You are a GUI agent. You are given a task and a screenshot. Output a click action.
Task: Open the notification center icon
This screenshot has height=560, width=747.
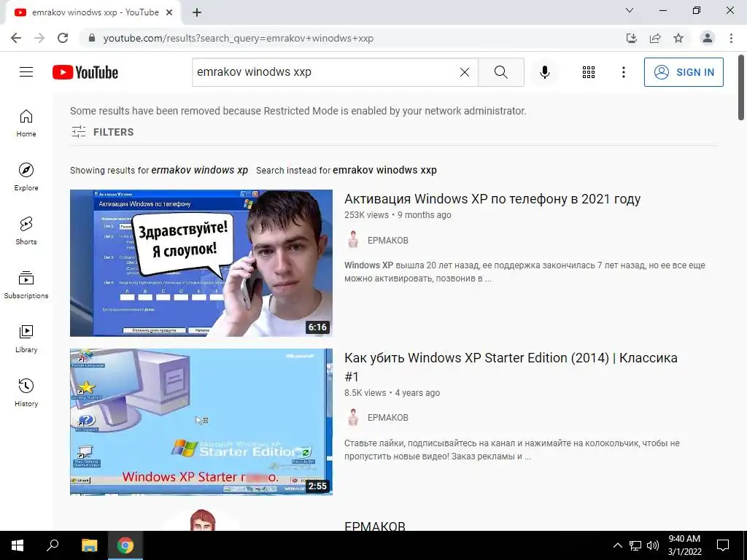pyautogui.click(x=723, y=545)
